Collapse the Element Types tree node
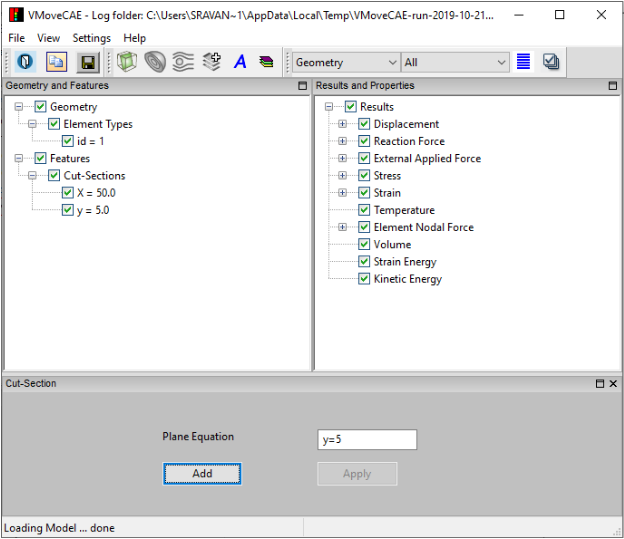The image size is (624, 539). click(x=32, y=124)
